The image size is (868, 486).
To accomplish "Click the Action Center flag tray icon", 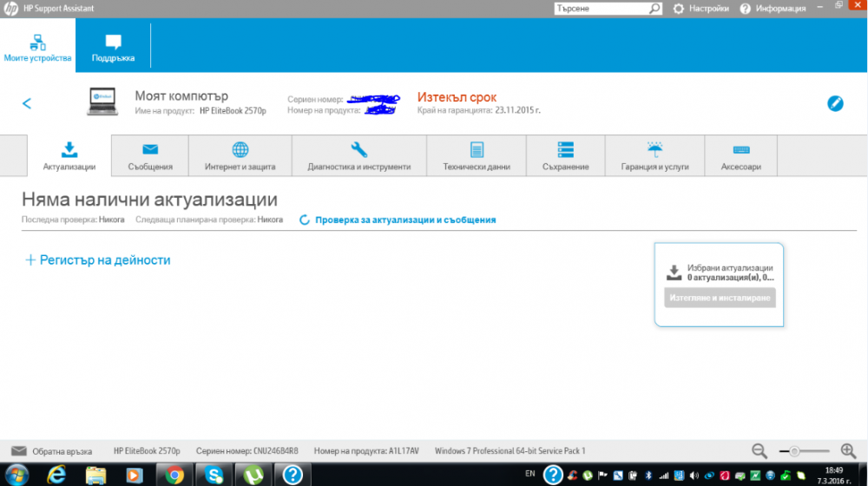I will point(602,476).
